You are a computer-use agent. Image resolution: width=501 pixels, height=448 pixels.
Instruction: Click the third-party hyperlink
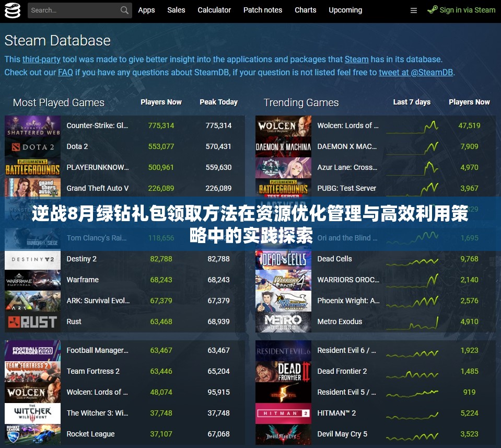[41, 59]
